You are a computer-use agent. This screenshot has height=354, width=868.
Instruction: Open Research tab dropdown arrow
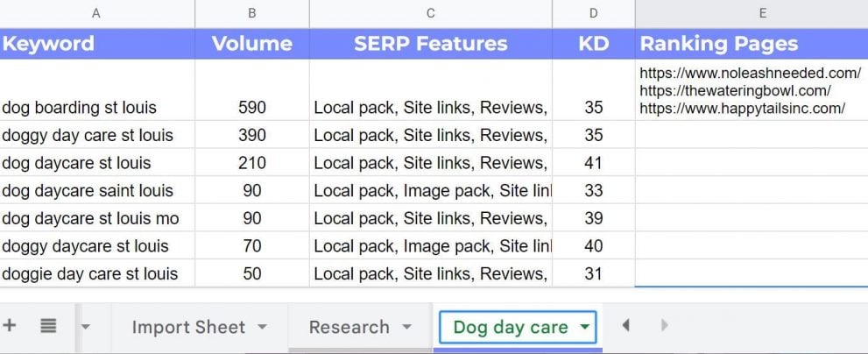(407, 327)
